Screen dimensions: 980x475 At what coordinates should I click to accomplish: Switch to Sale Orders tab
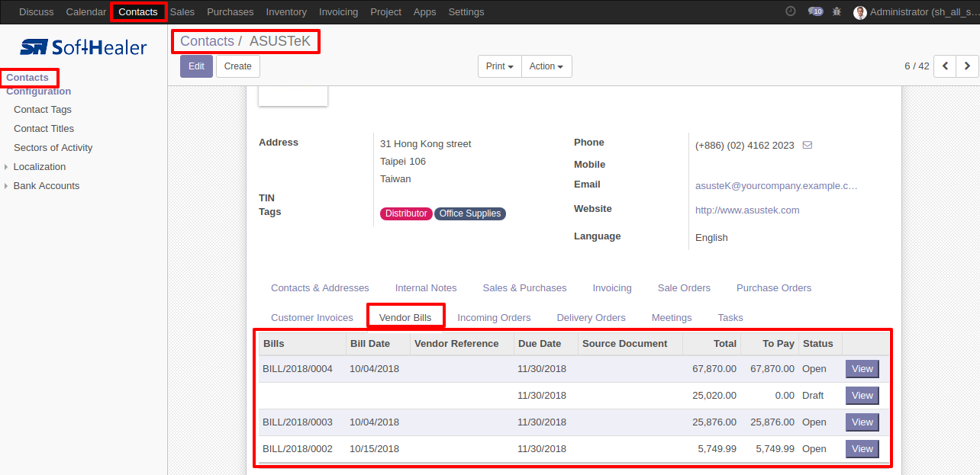tap(684, 288)
